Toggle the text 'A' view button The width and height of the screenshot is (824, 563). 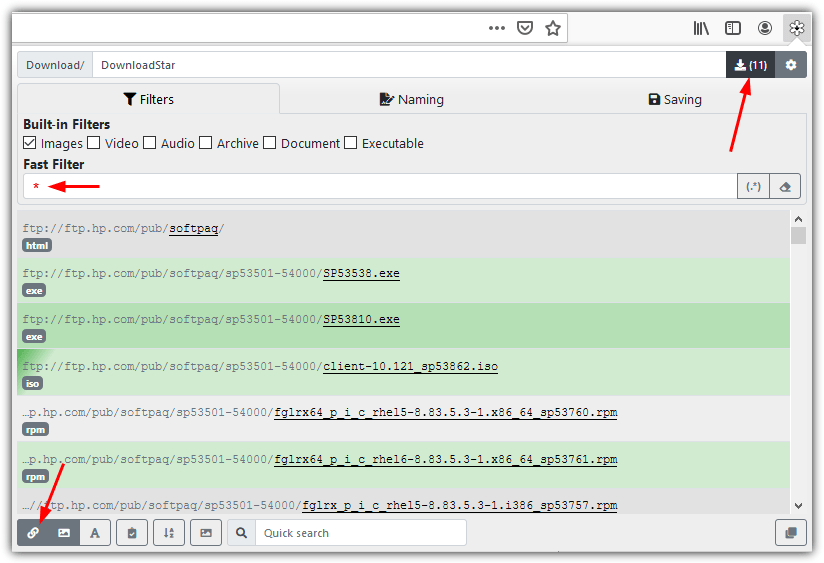pos(95,533)
